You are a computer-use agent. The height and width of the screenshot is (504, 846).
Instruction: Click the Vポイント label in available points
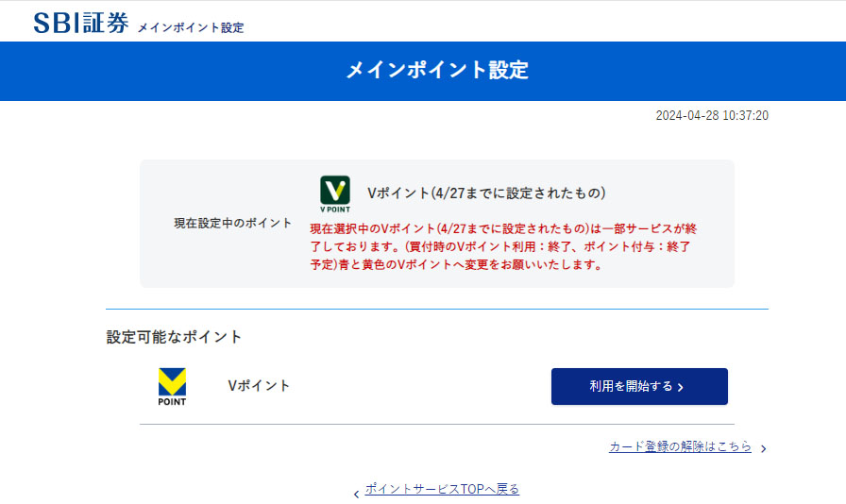coord(259,385)
